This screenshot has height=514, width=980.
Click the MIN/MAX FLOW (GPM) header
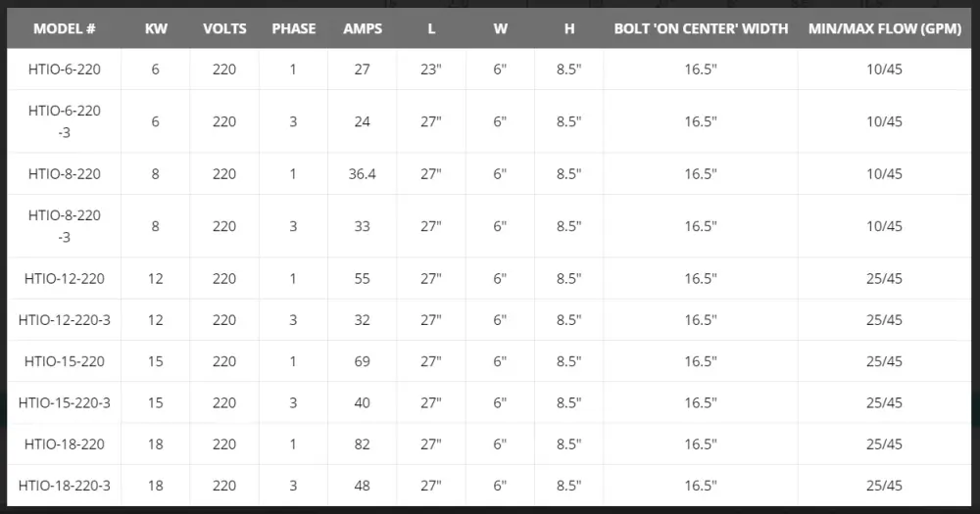884,28
